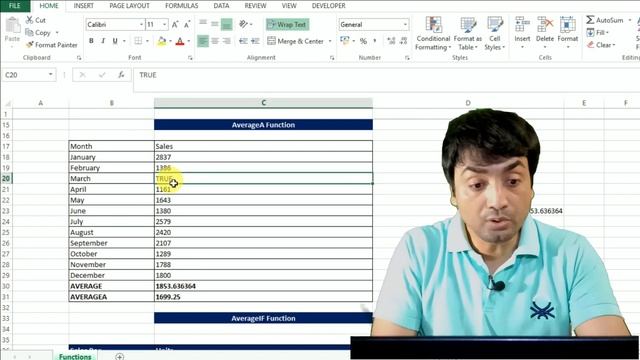Open the Clear menu

coord(601,45)
